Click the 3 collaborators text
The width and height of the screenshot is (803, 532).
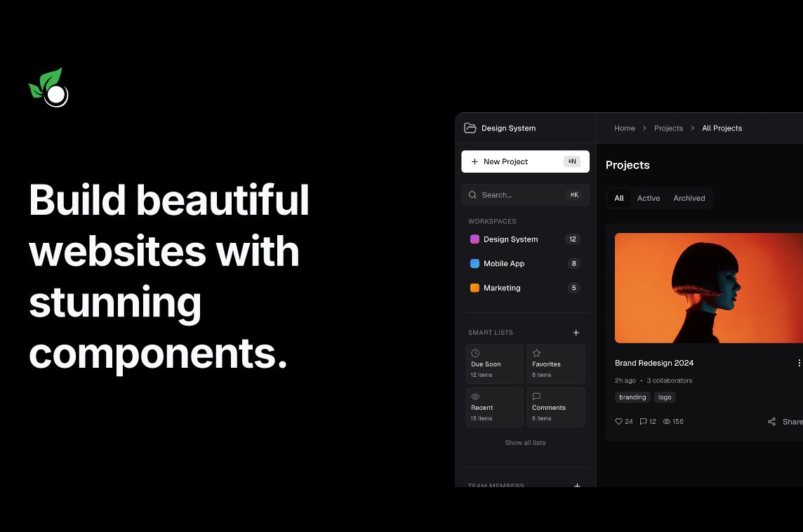click(x=670, y=380)
